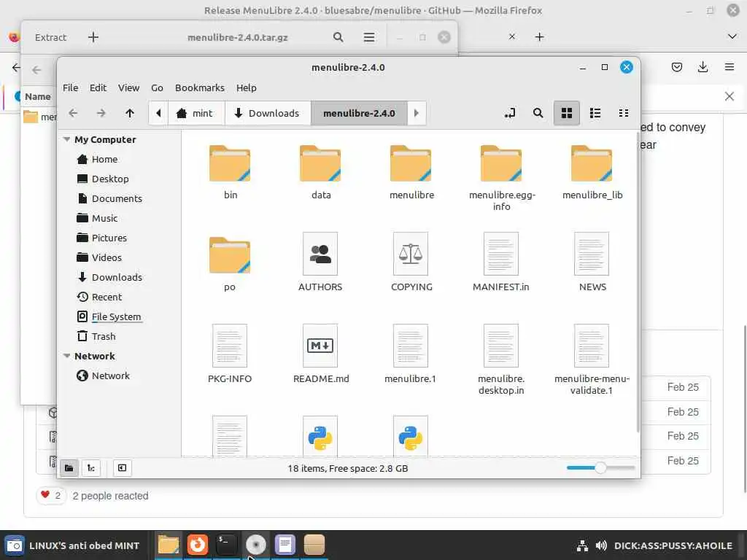Open the menulibre.egg-info folder
The image size is (747, 560).
502,177
